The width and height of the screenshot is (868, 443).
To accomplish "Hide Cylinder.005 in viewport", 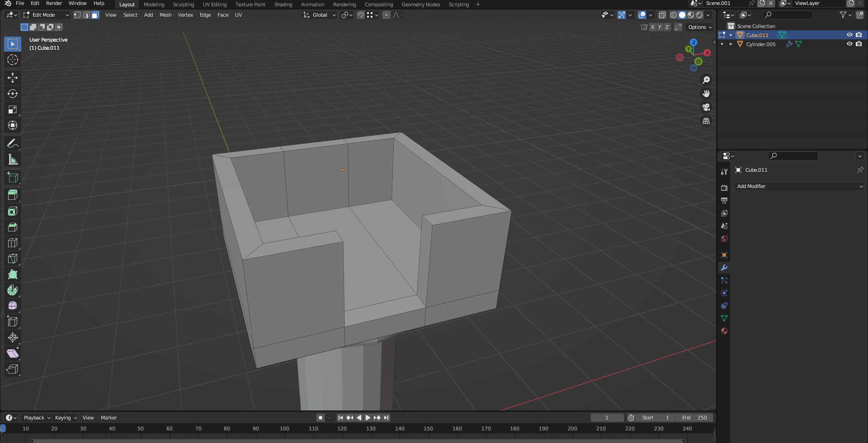I will pos(849,44).
